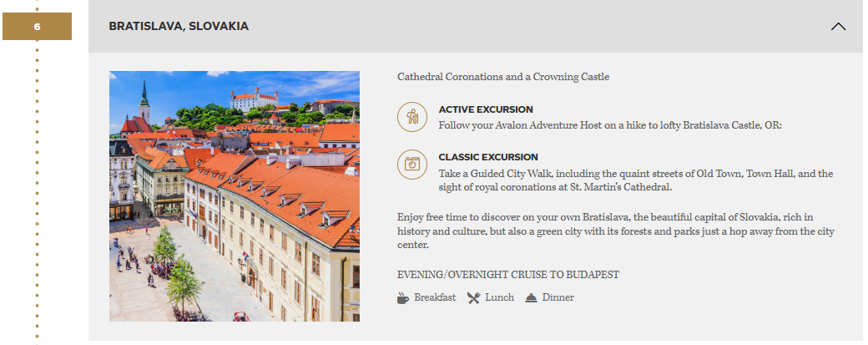Click the Lunch fork and knife icon
The width and height of the screenshot is (868, 345).
473,297
